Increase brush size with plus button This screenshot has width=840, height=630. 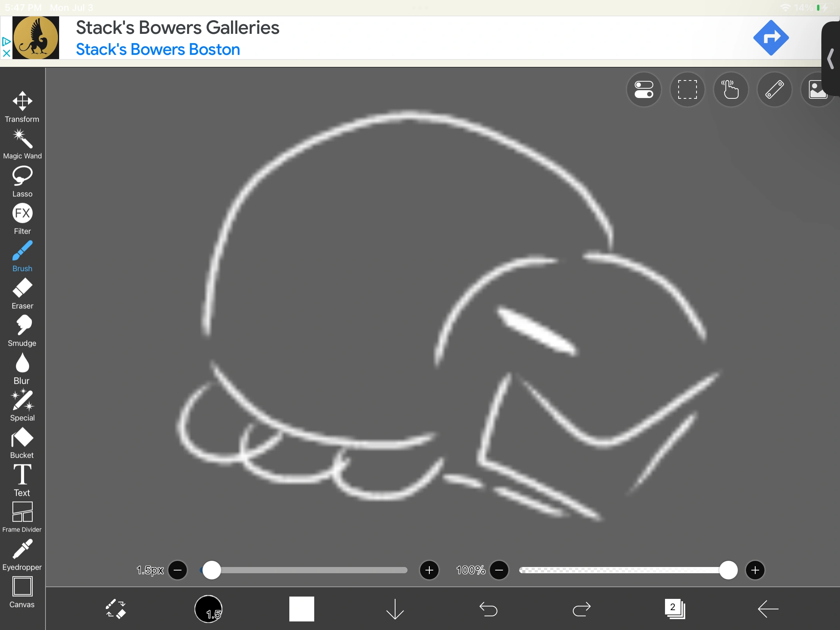(429, 570)
